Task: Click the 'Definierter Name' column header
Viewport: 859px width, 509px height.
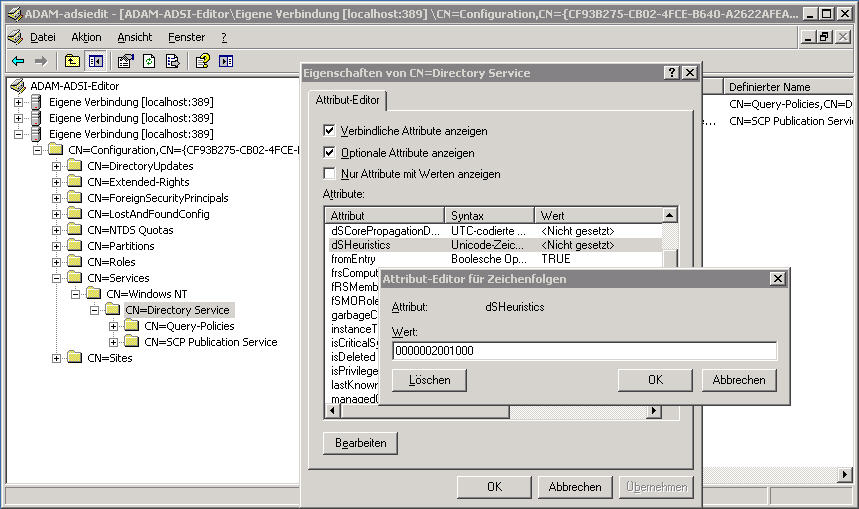Action: pos(788,87)
